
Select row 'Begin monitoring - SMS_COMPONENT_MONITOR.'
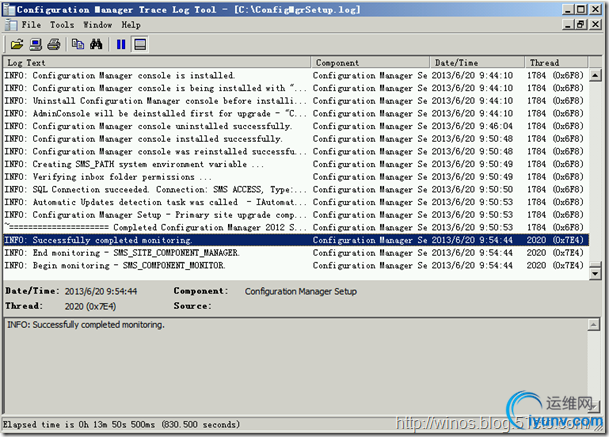296,265
